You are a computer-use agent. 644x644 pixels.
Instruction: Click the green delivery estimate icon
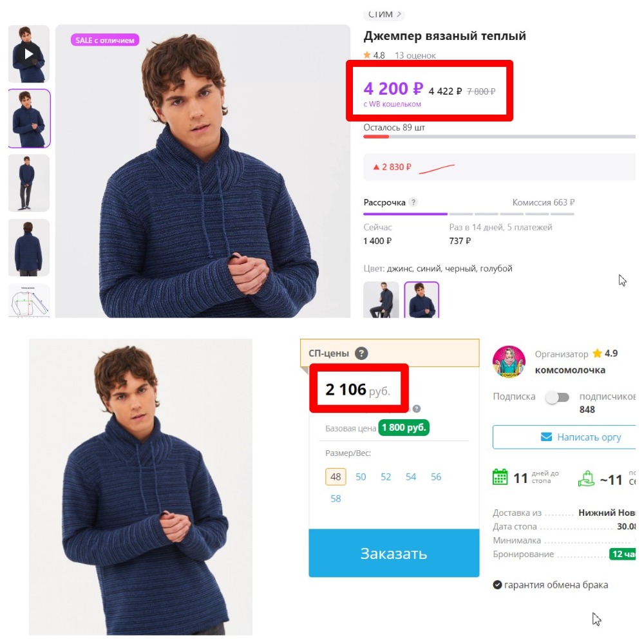(x=586, y=478)
